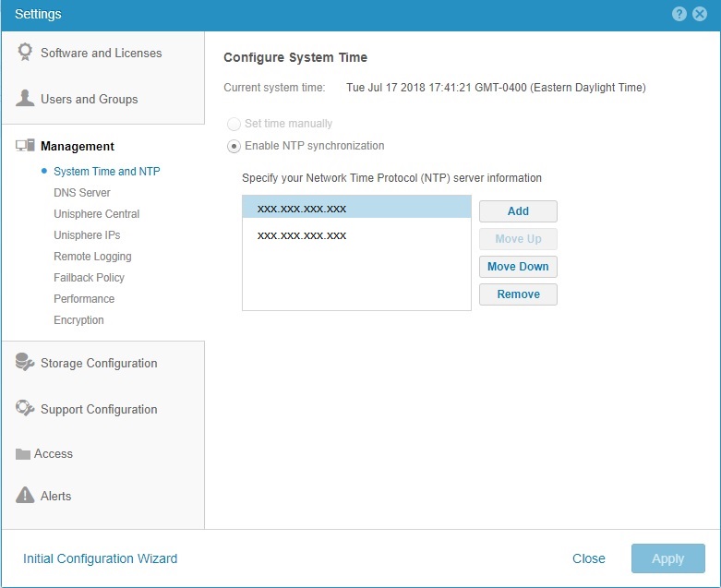Click the Software and Licenses ribbon icon

coord(25,53)
